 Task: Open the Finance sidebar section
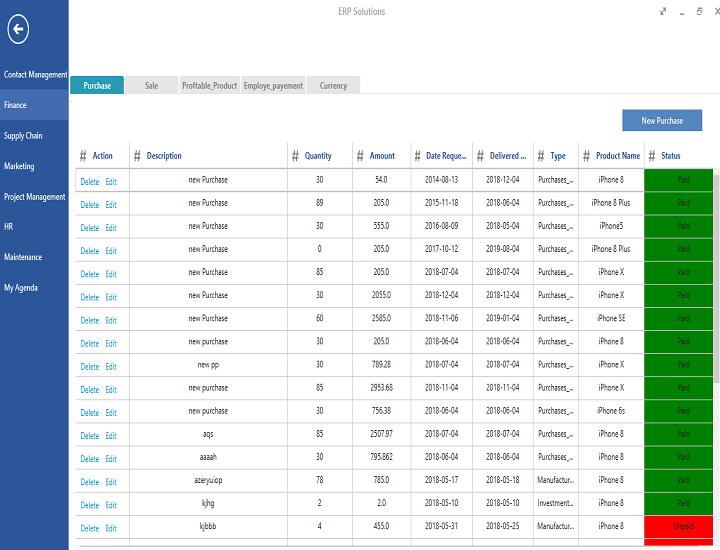34,105
